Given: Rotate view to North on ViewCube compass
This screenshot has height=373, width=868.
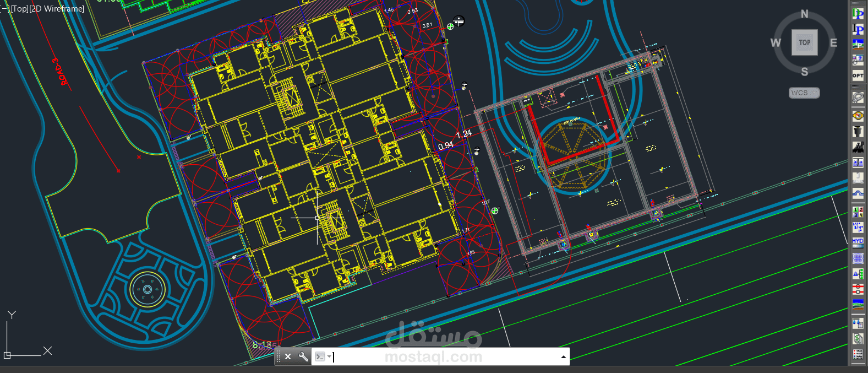Looking at the screenshot, I should [x=805, y=14].
